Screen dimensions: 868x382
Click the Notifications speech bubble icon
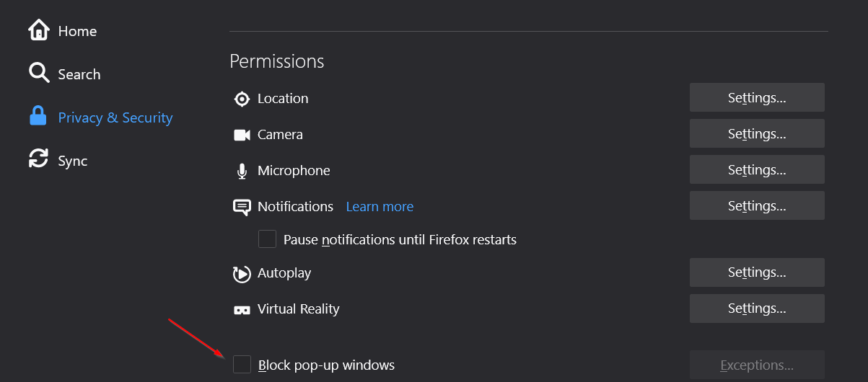point(242,208)
